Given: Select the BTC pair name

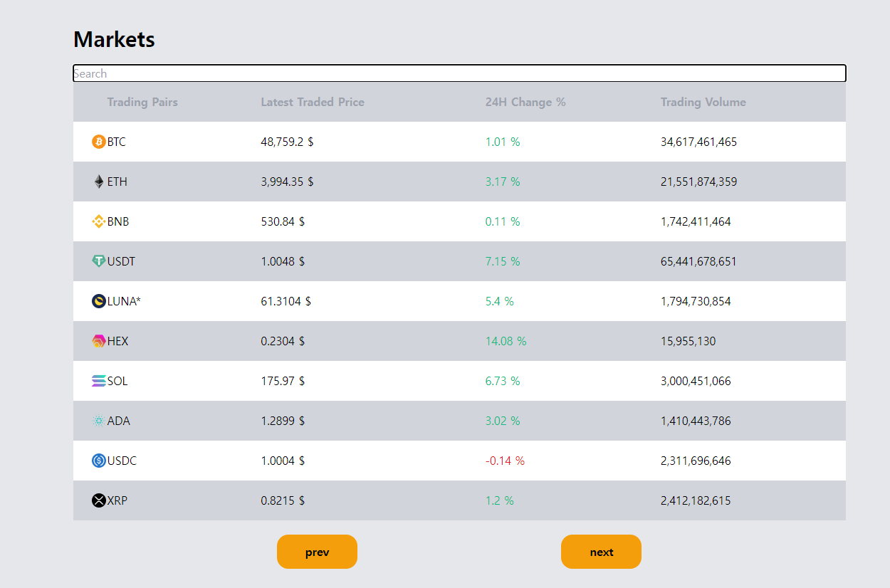Looking at the screenshot, I should [x=117, y=142].
